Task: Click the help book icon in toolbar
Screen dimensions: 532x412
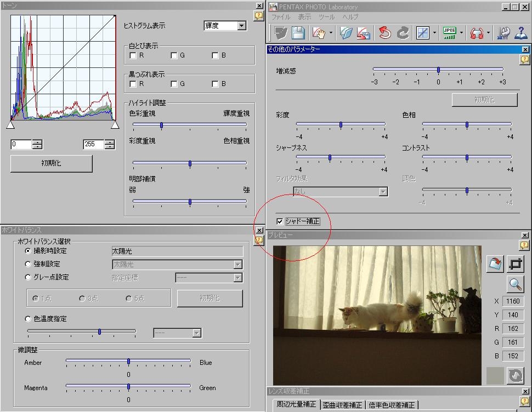Action: pos(520,33)
